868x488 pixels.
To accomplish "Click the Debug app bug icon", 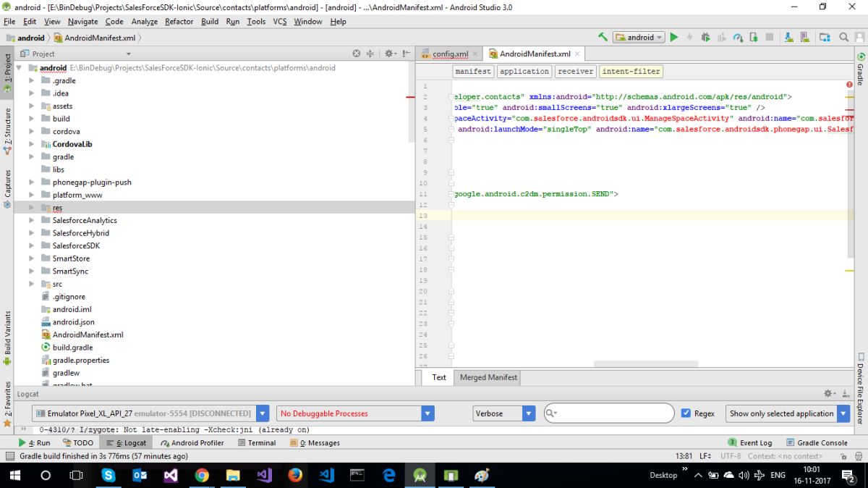I will click(x=705, y=37).
